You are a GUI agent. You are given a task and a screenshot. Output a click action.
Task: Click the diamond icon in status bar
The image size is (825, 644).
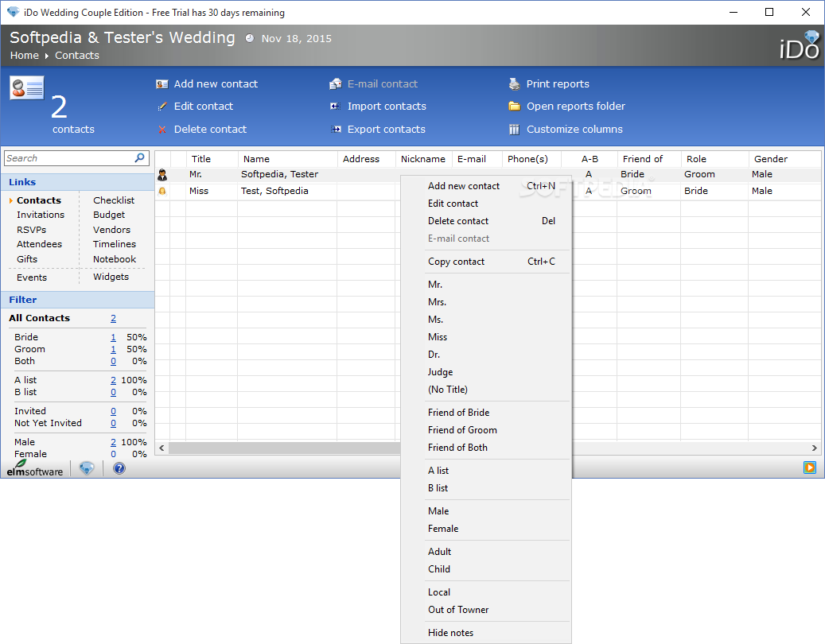tap(87, 467)
